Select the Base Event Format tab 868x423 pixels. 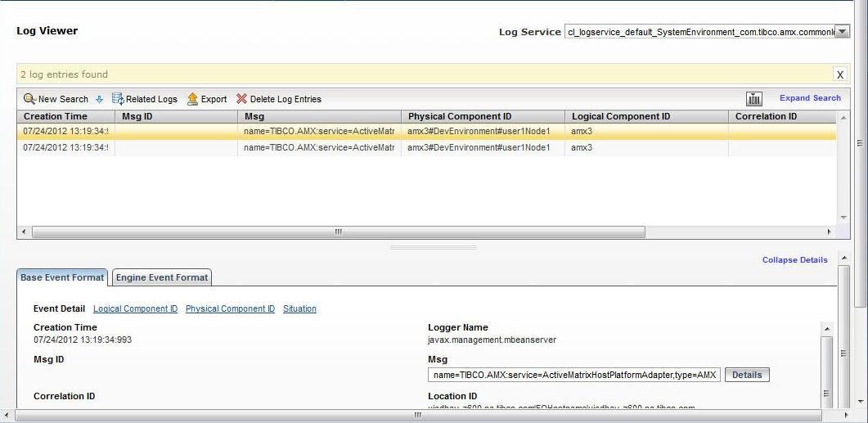62,277
